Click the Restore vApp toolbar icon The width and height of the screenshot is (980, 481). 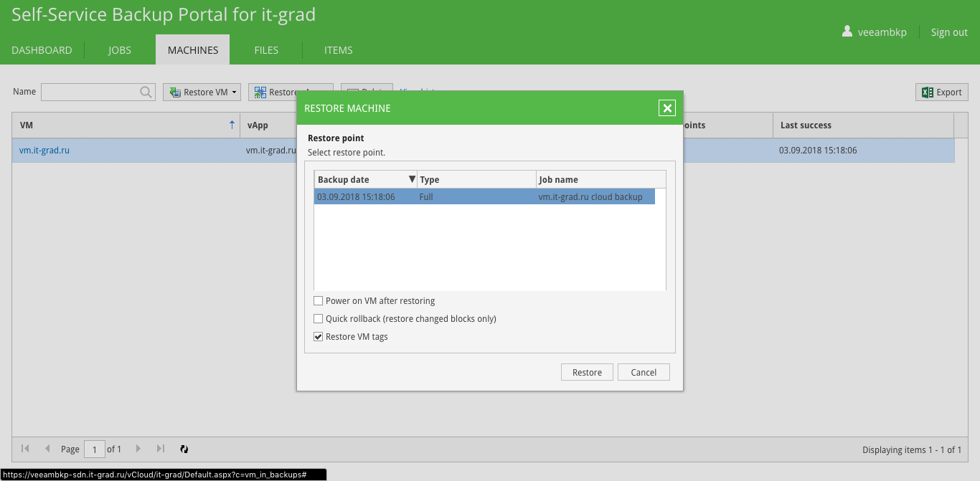pos(259,92)
